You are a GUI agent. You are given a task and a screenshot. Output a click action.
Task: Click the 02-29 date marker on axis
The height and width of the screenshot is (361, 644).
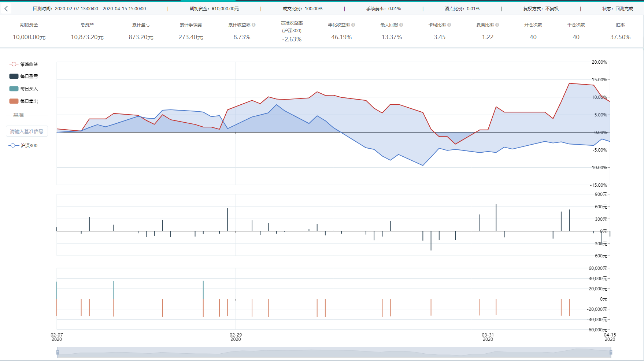236,337
